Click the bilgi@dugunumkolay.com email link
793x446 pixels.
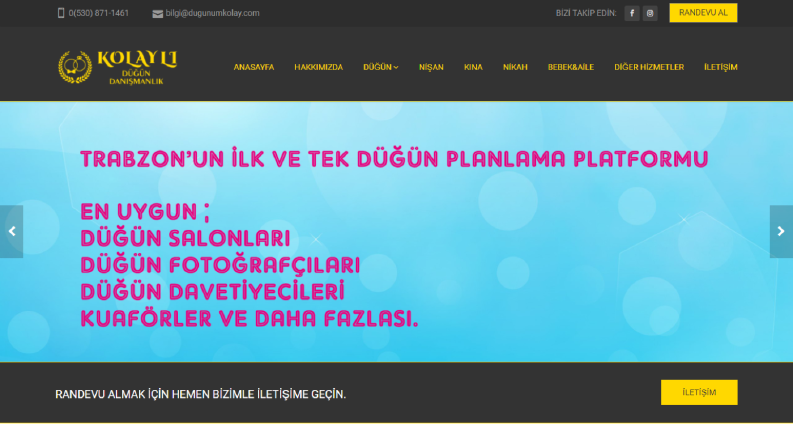tap(212, 13)
